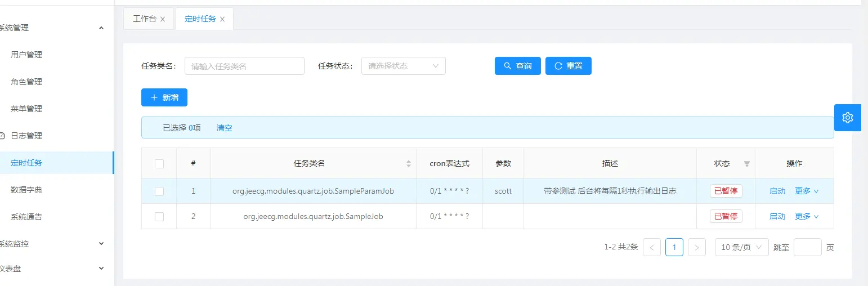Image resolution: width=868 pixels, height=286 pixels.
Task: Click the 任务类名 input field
Action: coord(244,66)
